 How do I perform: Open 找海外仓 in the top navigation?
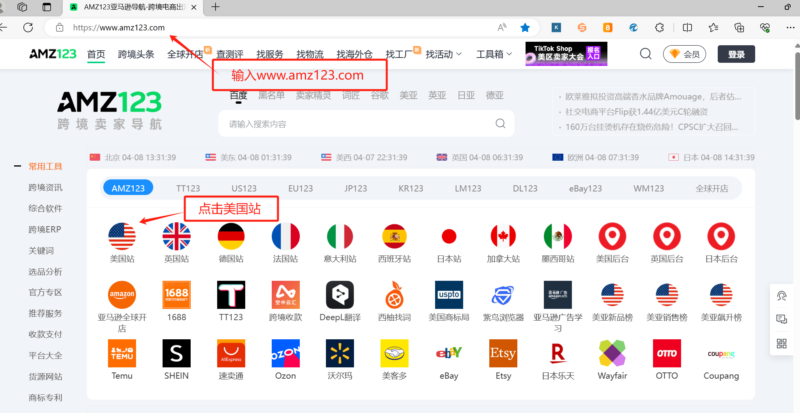(354, 54)
